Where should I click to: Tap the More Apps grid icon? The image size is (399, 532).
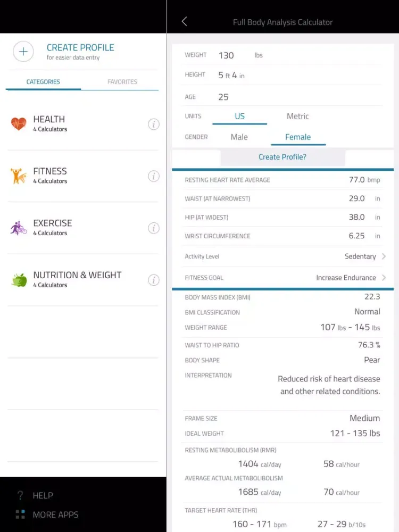click(20, 514)
